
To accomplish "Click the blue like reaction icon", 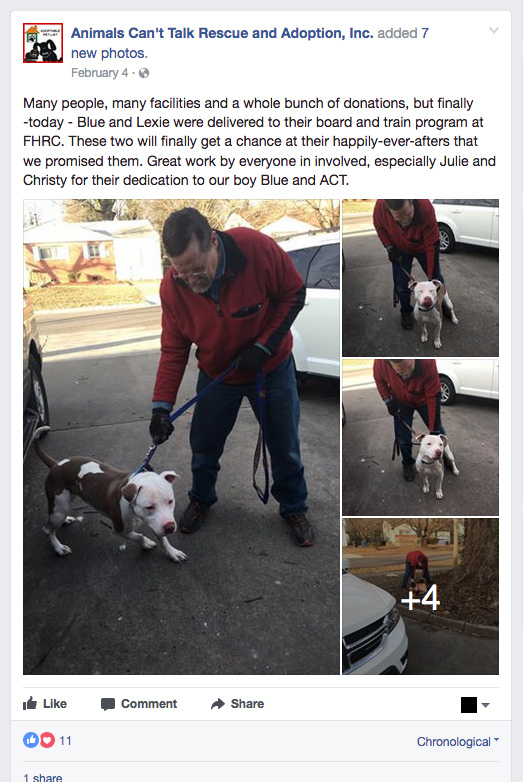I will click(31, 740).
